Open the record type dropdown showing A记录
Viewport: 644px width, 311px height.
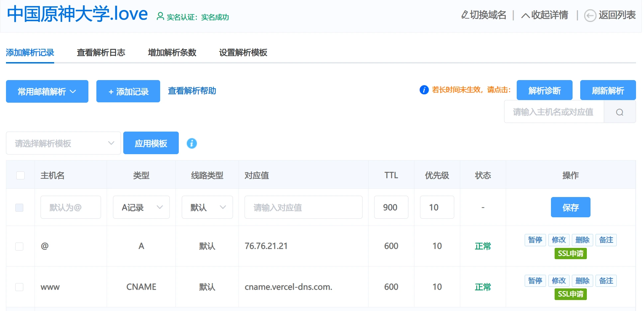coord(141,207)
